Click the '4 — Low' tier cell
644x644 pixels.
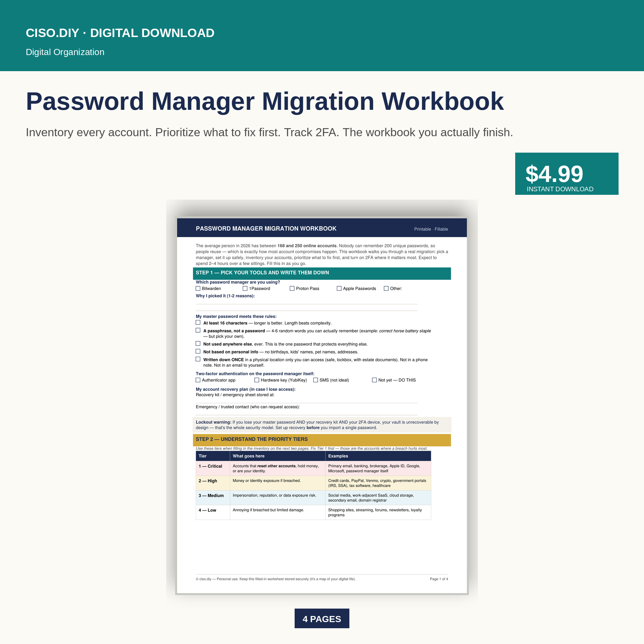(213, 512)
